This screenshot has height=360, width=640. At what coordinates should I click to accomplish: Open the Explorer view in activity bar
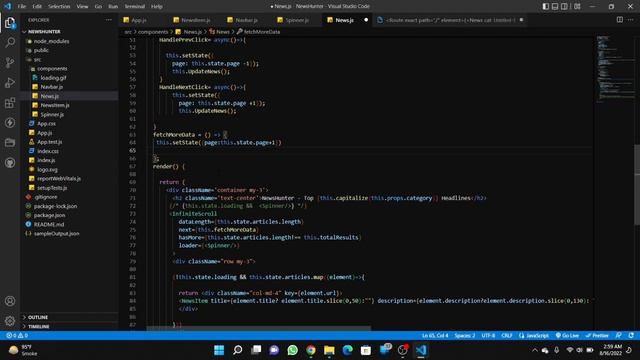[10, 23]
